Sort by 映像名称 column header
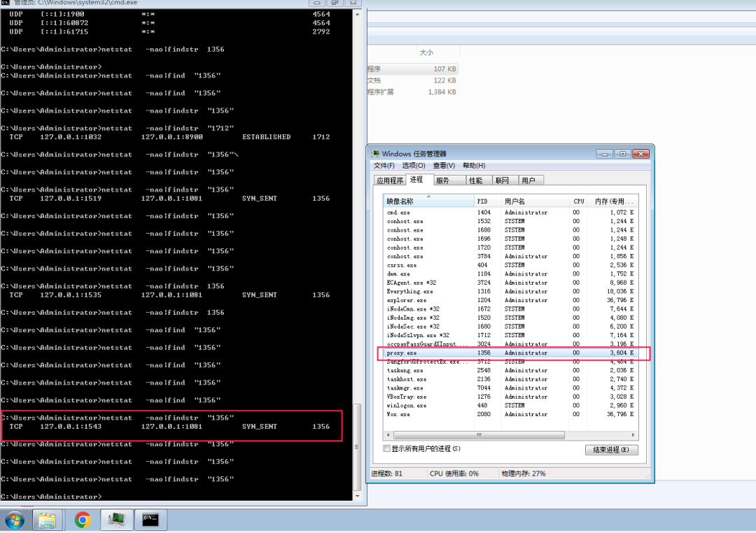756x533 pixels. coord(428,201)
